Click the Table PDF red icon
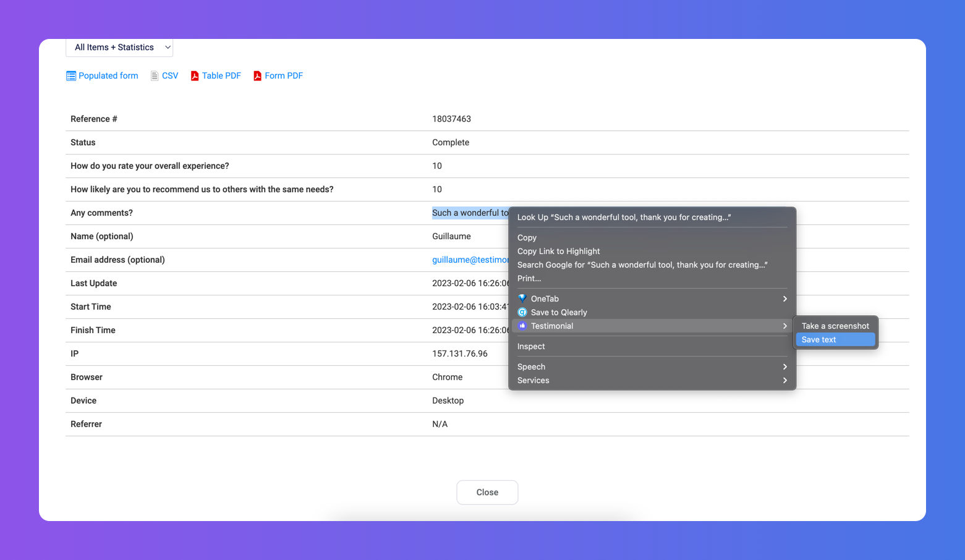 click(195, 76)
